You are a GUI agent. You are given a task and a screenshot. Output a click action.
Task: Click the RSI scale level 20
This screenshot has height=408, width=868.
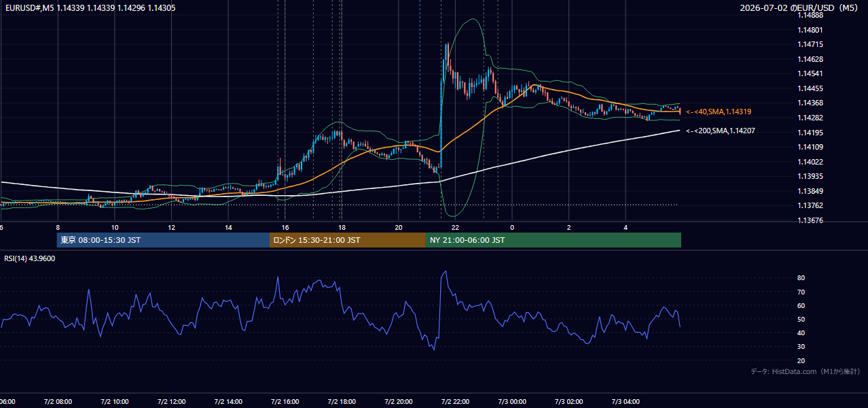point(801,360)
